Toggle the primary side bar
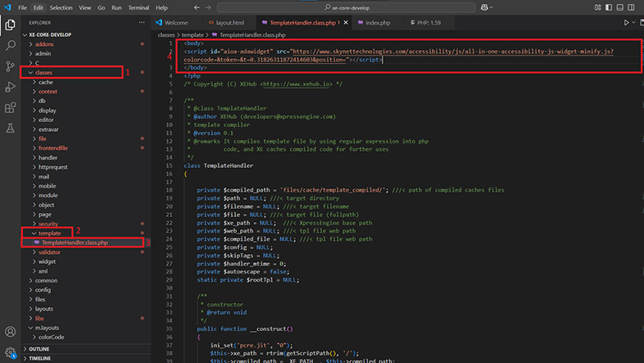 tap(609, 7)
